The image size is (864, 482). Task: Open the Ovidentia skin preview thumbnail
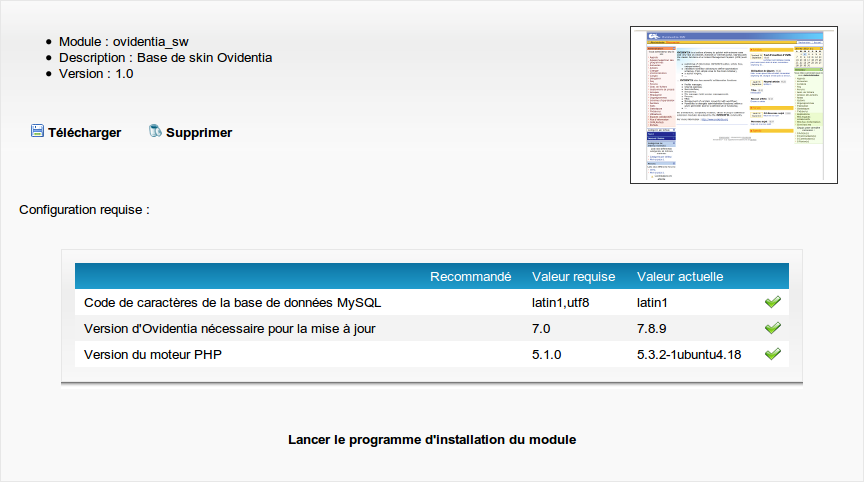[x=733, y=105]
